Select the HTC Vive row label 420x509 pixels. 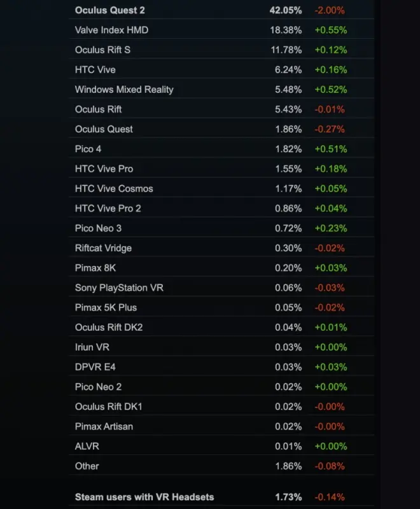click(95, 69)
